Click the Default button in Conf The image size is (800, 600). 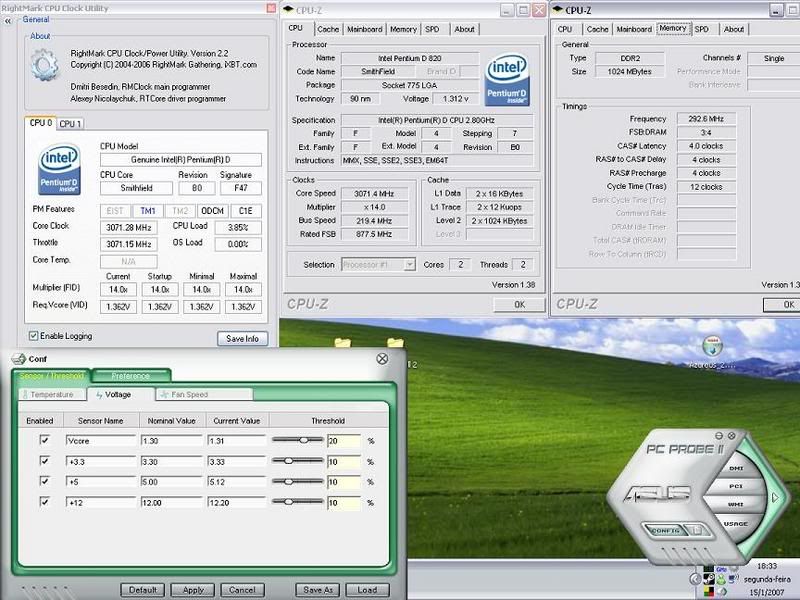[143, 590]
